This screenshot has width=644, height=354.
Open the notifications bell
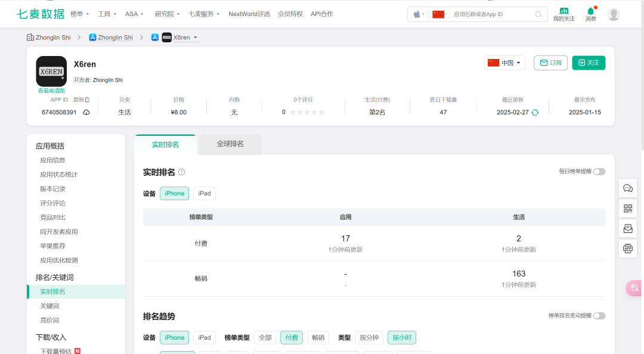point(590,11)
